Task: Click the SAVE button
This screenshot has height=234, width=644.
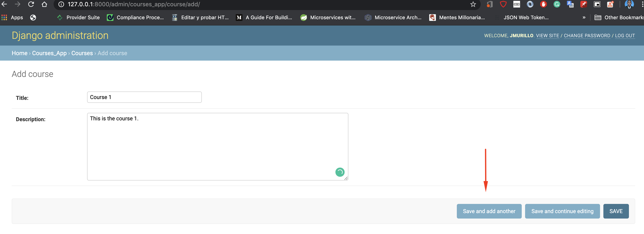Action: [x=616, y=211]
